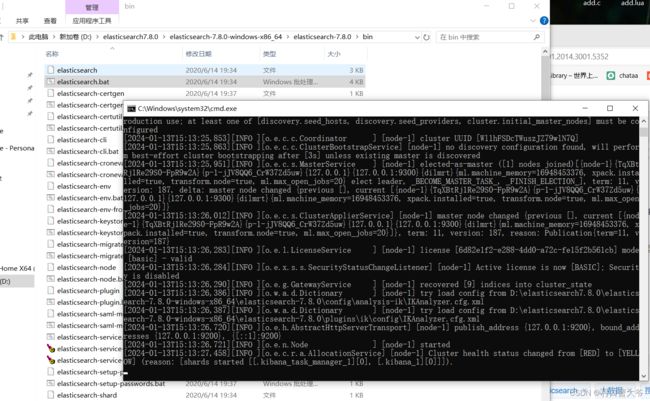Go to 新加卷 (D:) in the breadcrumb
This screenshot has height=401, width=650.
(75, 37)
